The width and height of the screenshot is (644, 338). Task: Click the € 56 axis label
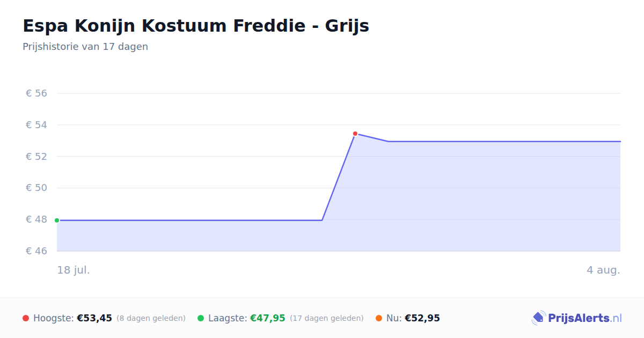click(36, 93)
